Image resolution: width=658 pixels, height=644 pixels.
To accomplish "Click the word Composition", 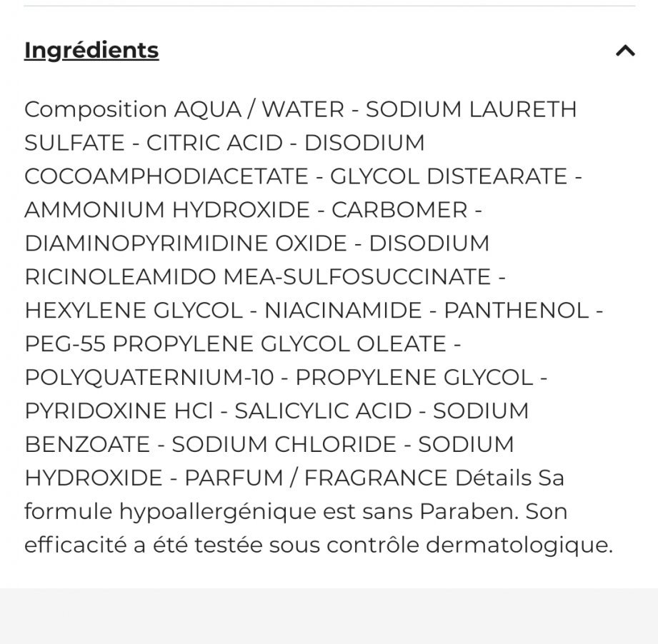I will (x=96, y=109).
